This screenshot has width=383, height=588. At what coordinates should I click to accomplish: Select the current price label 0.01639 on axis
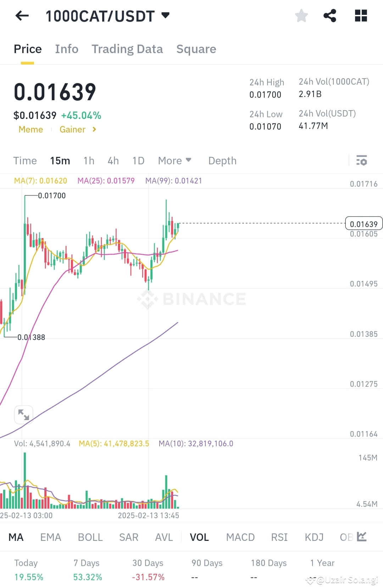(x=363, y=223)
